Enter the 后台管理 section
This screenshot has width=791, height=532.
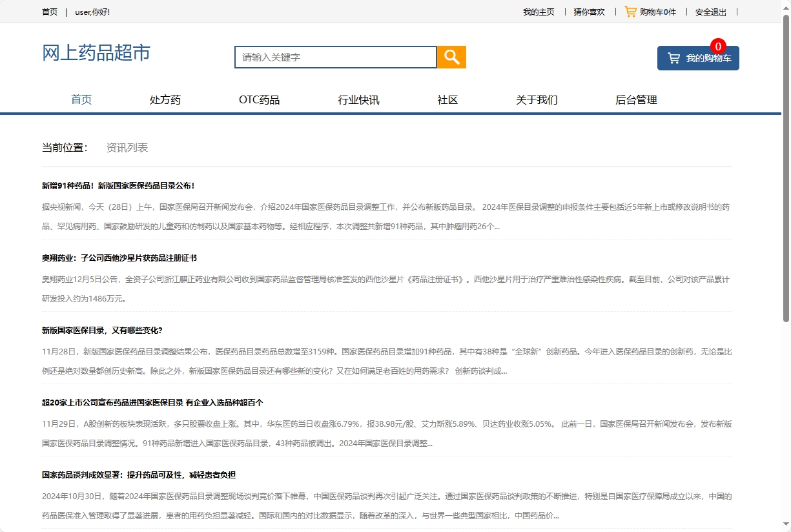636,99
